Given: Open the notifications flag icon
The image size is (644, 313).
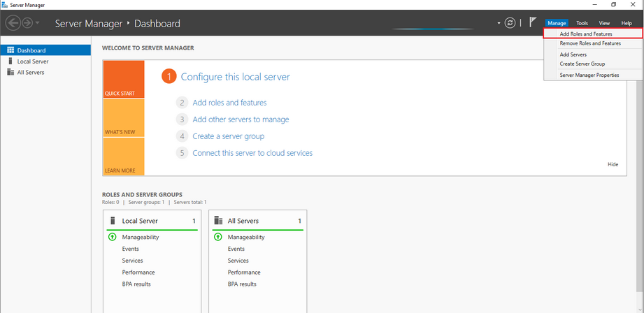Looking at the screenshot, I should [533, 23].
